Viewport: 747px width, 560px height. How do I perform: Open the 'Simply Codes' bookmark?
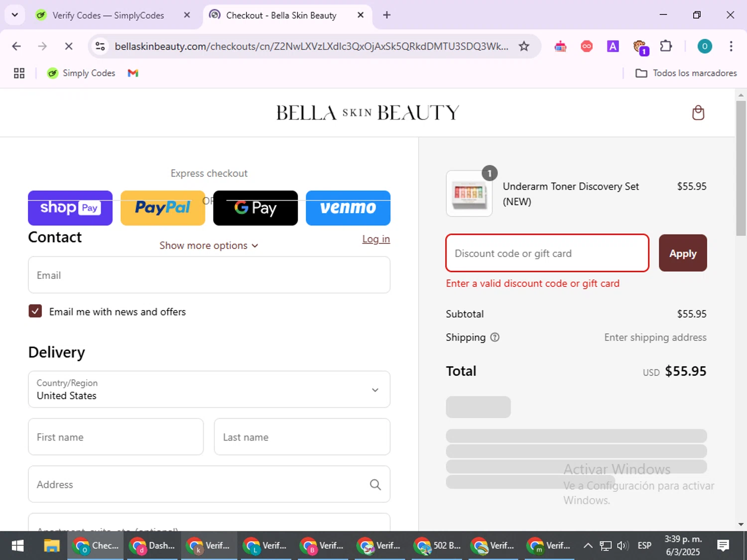click(81, 73)
